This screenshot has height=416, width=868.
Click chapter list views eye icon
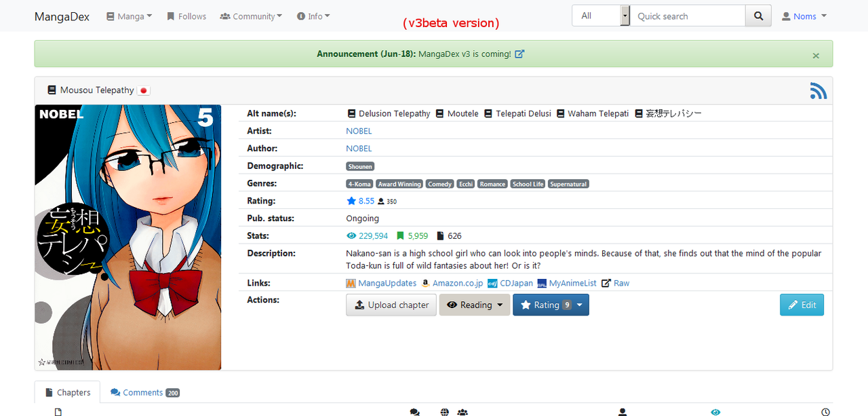[x=715, y=411]
